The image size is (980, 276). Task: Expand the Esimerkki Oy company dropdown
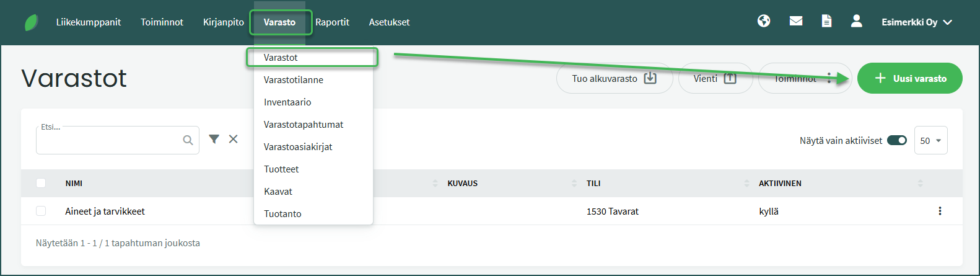(917, 22)
